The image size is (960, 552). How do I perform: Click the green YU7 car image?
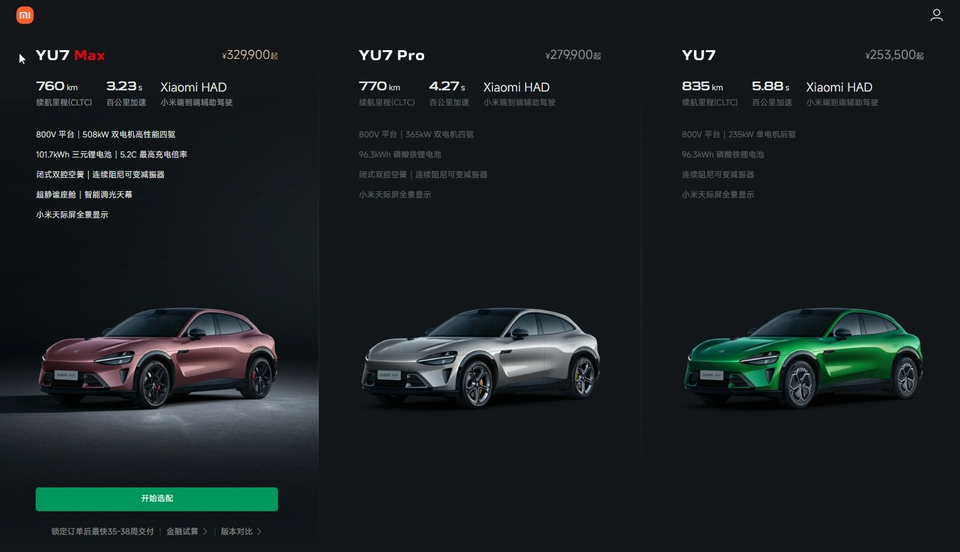click(803, 358)
